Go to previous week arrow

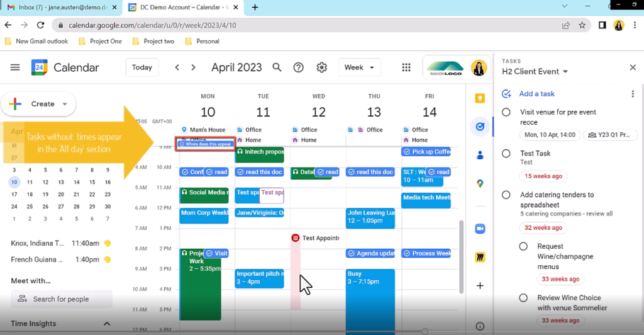pos(177,67)
